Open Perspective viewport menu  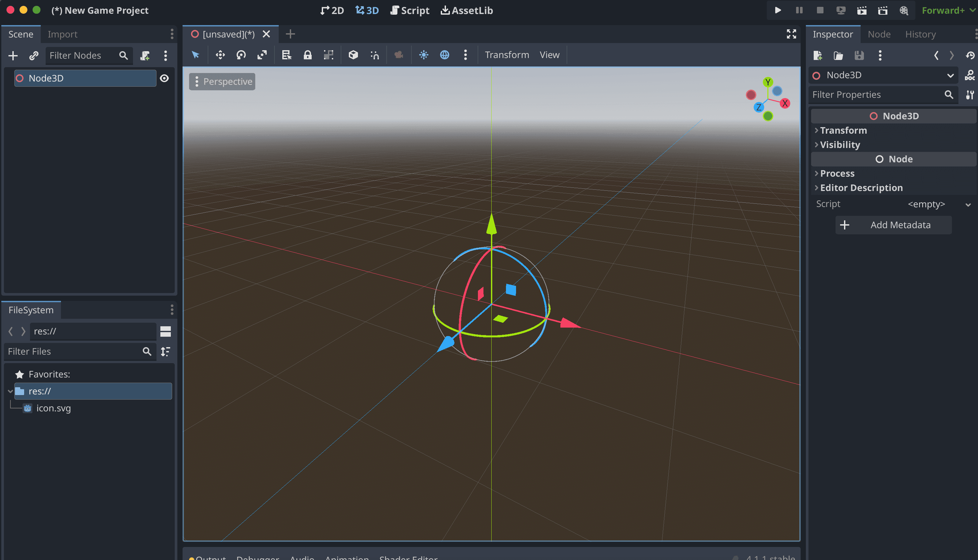click(222, 82)
